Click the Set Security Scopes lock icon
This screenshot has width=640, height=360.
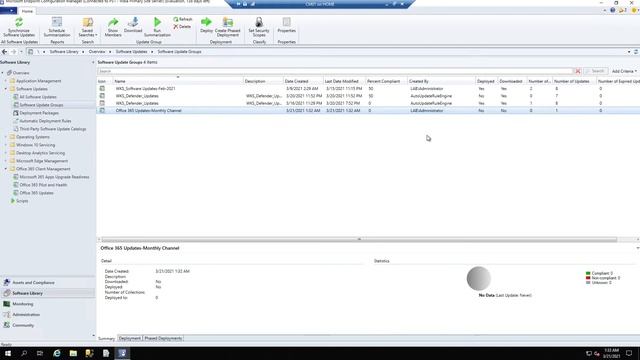pos(259,22)
